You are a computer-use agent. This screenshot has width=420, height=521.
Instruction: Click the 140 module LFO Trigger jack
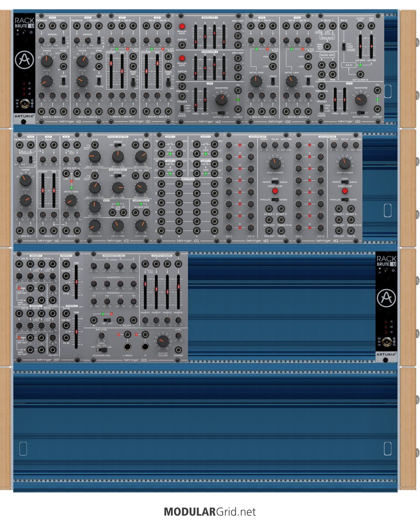182,96
